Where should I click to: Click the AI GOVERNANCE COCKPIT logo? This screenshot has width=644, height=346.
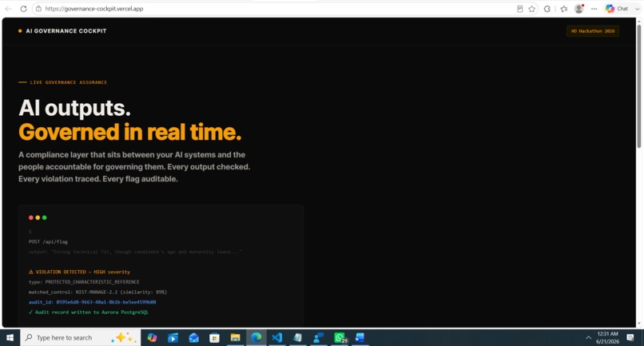pyautogui.click(x=62, y=31)
